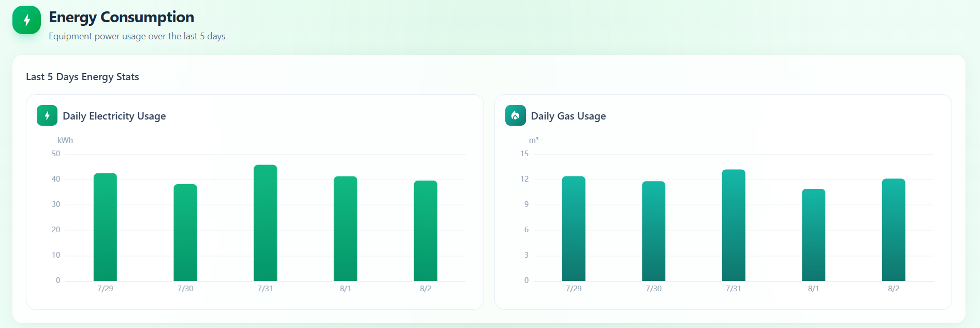Image resolution: width=980 pixels, height=328 pixels.
Task: Select the 7/31 gas usage bar
Action: click(734, 225)
